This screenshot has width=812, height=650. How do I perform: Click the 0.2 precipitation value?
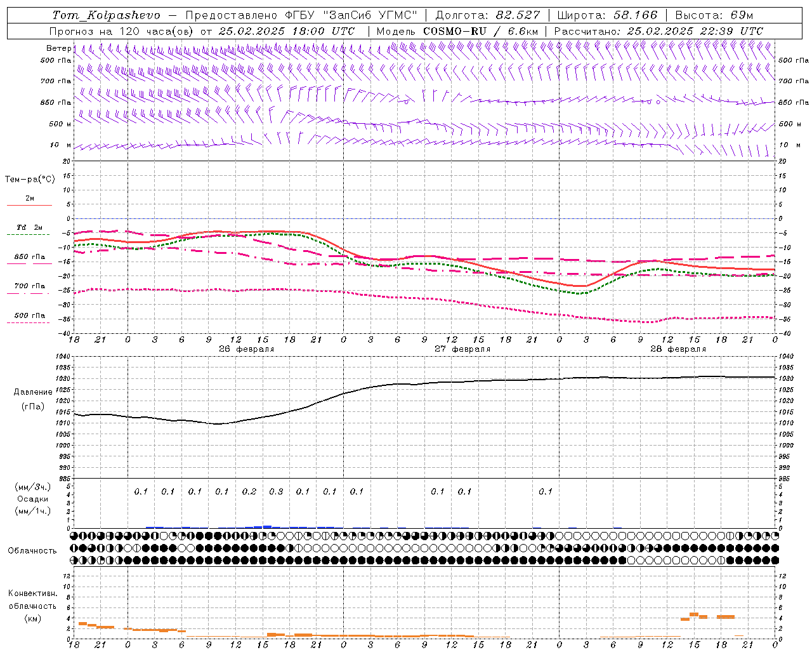click(249, 491)
